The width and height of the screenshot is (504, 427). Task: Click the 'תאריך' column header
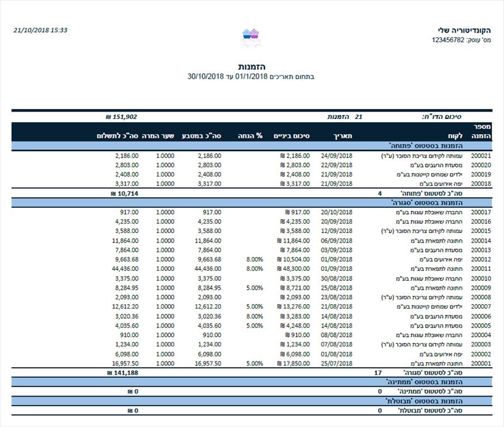[x=343, y=136]
